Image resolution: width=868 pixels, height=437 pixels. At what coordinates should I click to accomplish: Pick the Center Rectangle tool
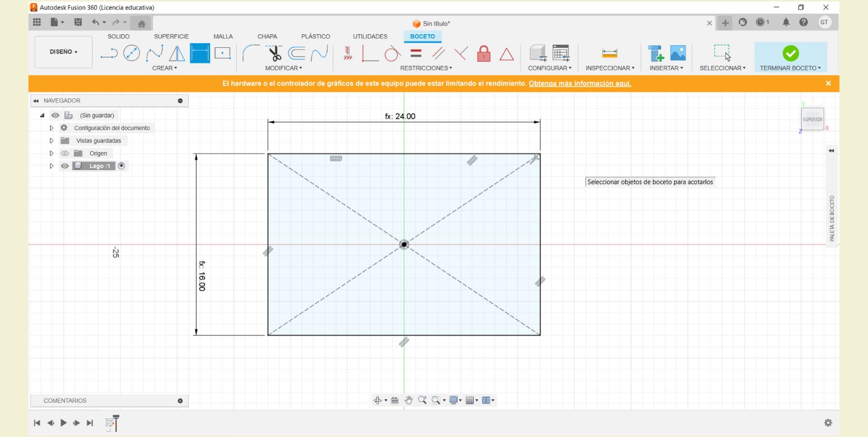[223, 53]
